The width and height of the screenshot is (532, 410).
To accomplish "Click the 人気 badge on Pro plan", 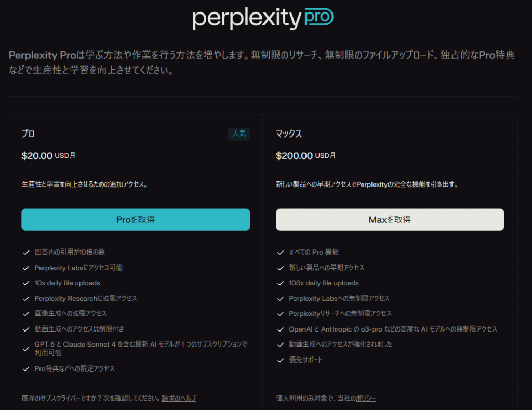I will [x=239, y=134].
